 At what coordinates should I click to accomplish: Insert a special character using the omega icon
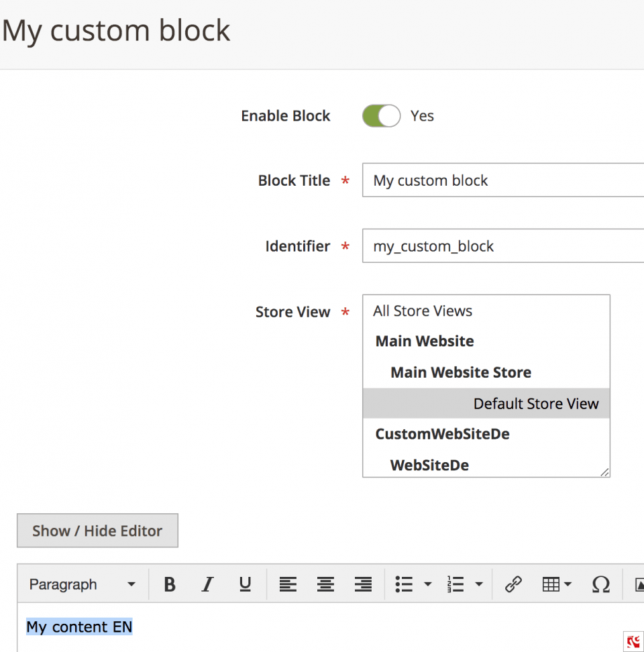tap(600, 584)
